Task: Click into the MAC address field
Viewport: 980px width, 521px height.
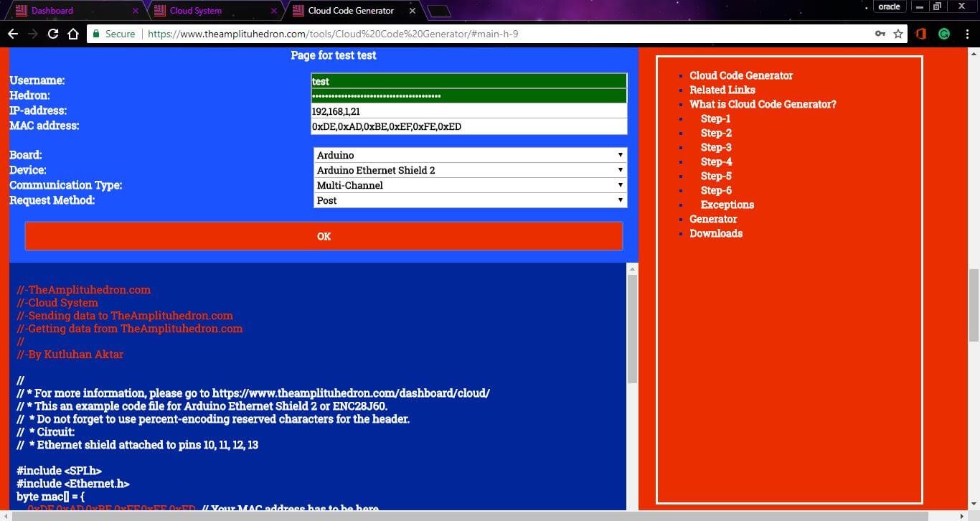Action: [x=468, y=126]
